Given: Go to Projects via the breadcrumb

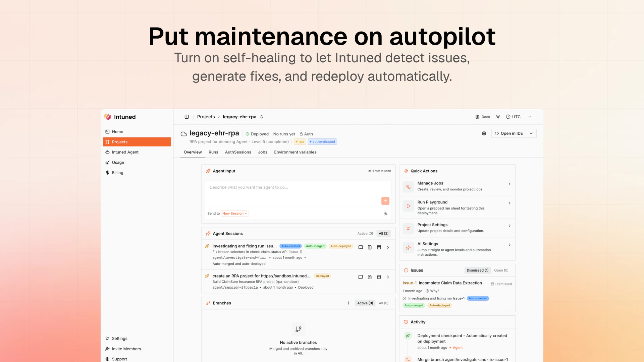Looking at the screenshot, I should pos(206,117).
